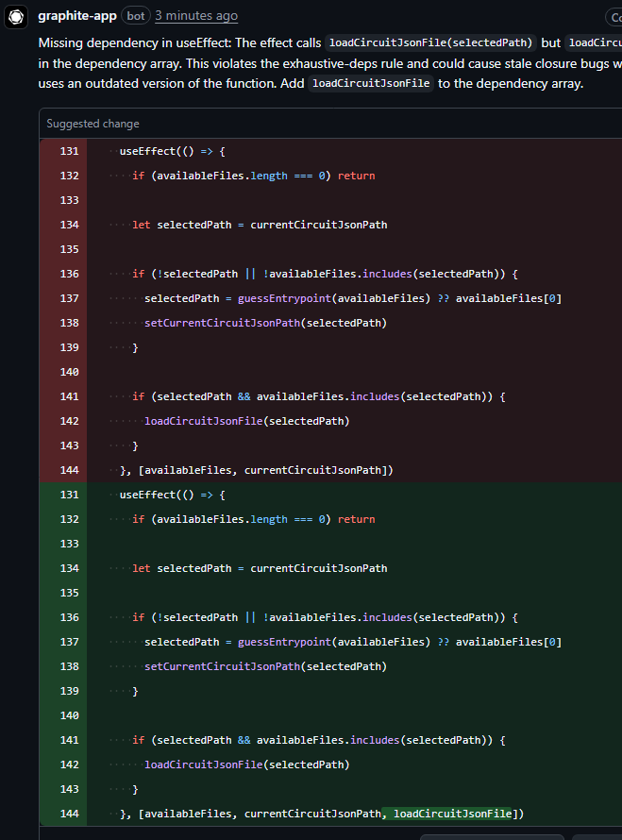Viewport: 622px width, 840px height.
Task: Click inline code 'loadCircuitJsonFile(selectedPath)' in the comment
Action: click(430, 42)
